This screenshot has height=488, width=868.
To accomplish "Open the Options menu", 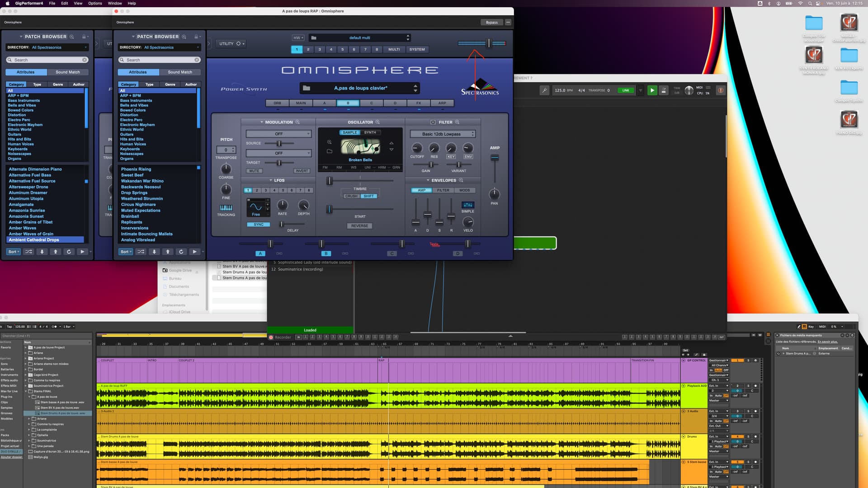I will point(95,3).
